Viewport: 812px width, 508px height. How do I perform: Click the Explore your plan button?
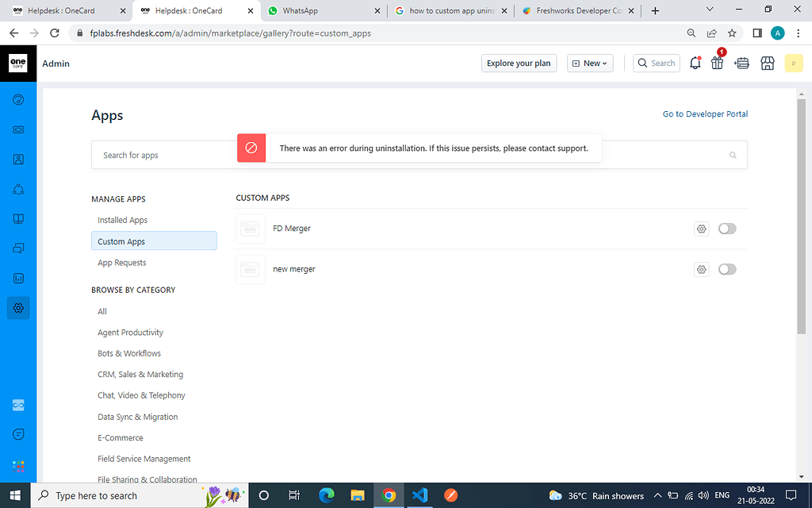(x=519, y=63)
